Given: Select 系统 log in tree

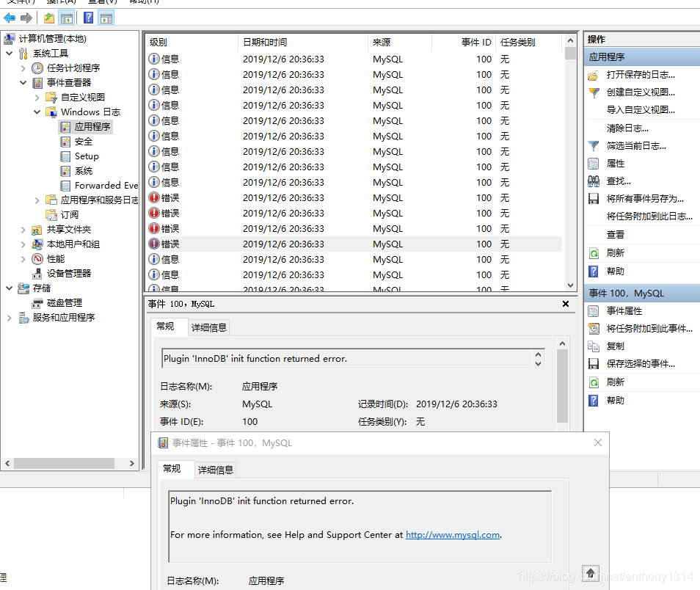Looking at the screenshot, I should point(84,171).
